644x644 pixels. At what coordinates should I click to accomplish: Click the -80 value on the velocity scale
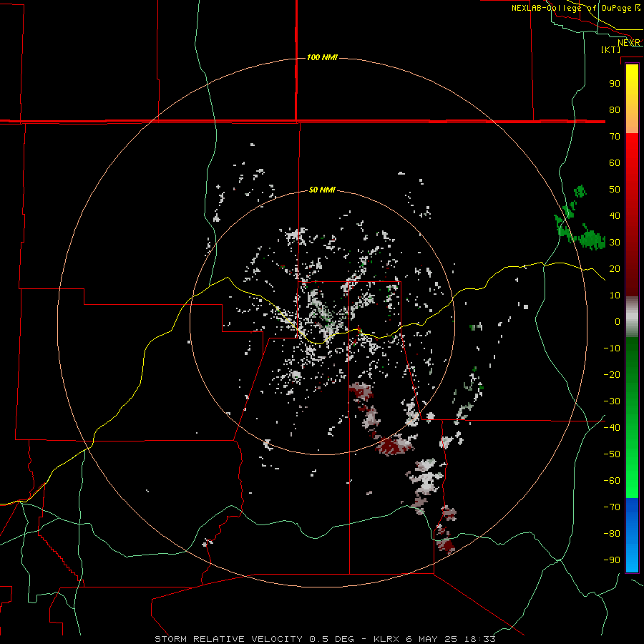(612, 534)
